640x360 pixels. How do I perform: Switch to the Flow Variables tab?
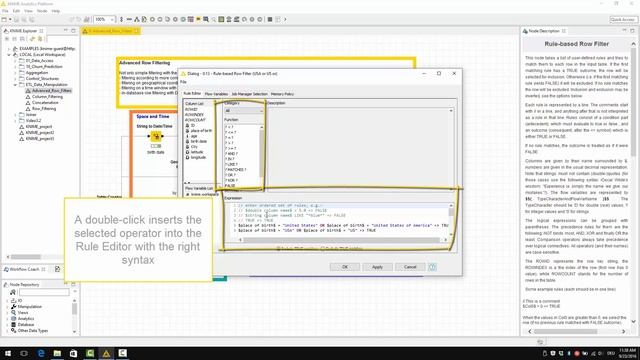click(x=216, y=94)
